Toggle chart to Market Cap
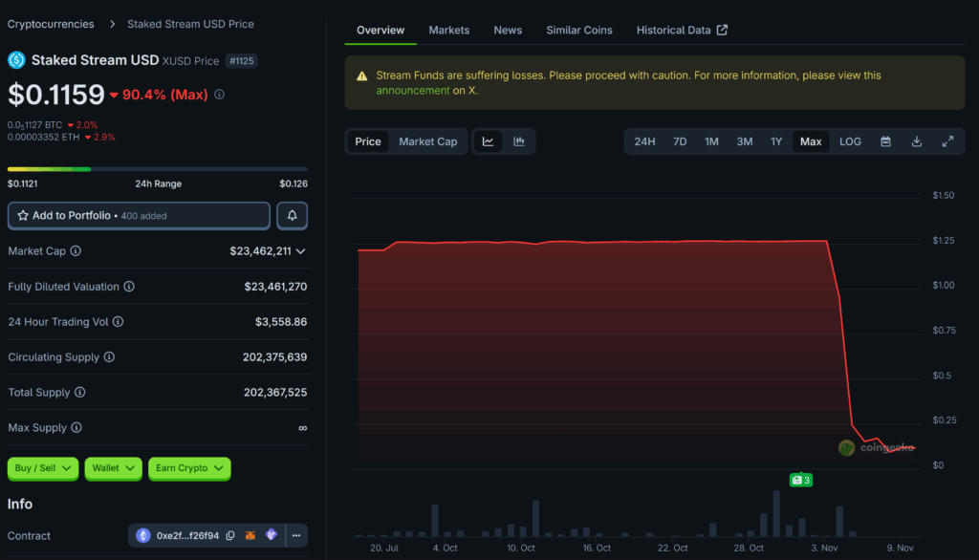979x560 pixels. tap(427, 141)
